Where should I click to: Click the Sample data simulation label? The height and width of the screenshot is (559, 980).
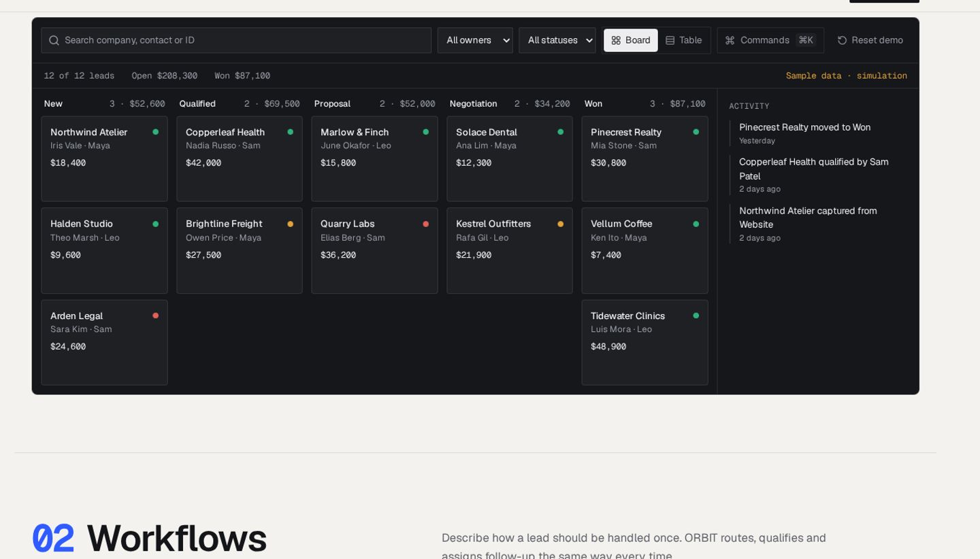tap(847, 75)
